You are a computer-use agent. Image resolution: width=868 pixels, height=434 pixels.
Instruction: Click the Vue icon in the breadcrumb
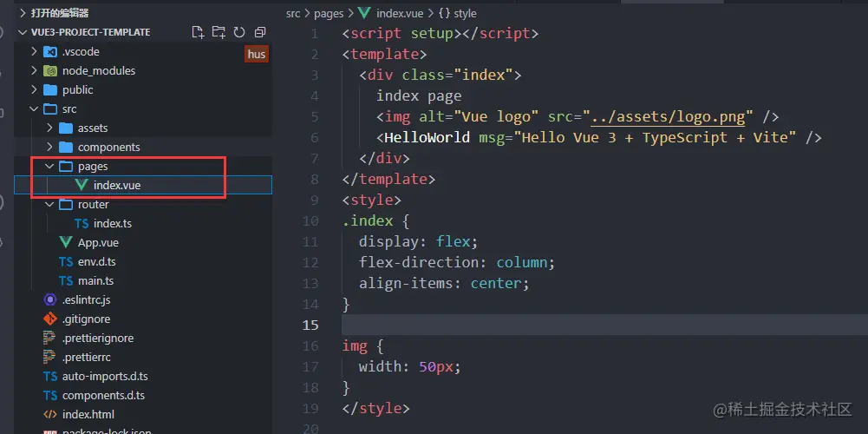(x=364, y=13)
